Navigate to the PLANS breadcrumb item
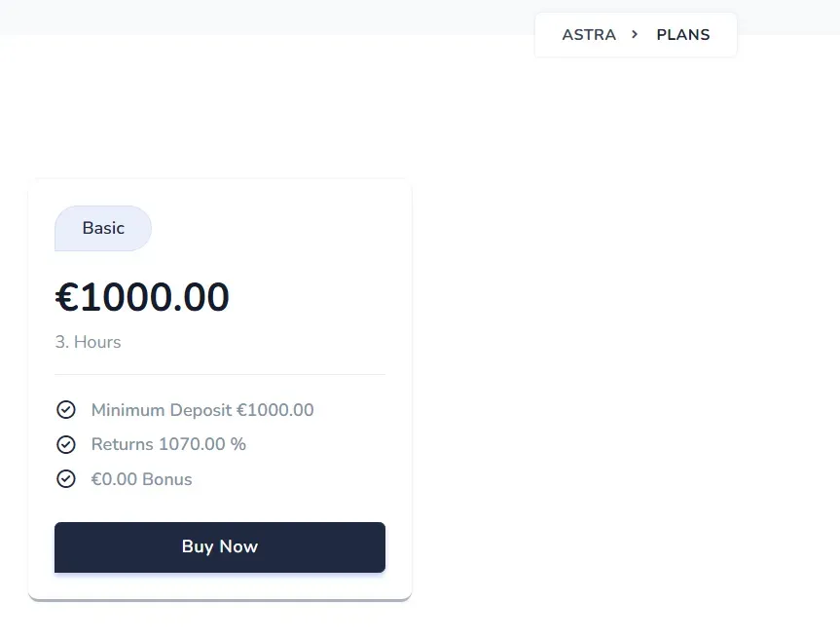This screenshot has width=840, height=638. coord(682,34)
